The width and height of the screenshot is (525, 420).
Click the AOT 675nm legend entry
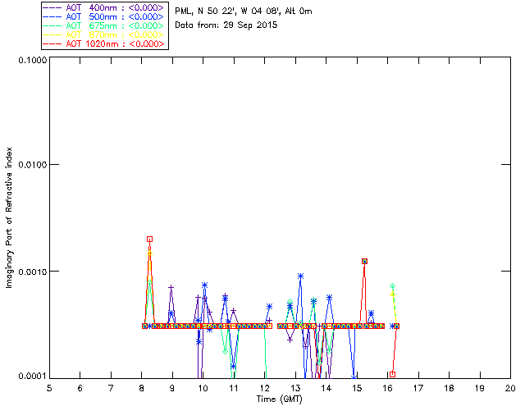[x=104, y=25]
